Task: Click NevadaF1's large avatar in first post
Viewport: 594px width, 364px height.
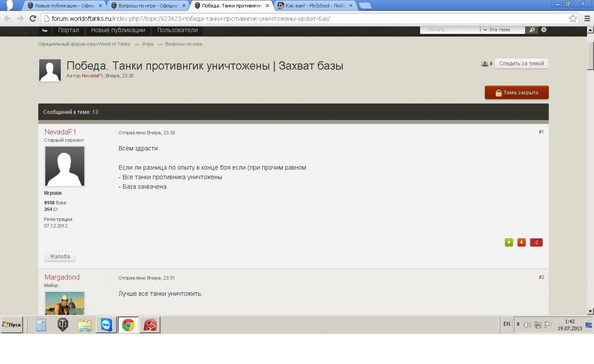Action: pos(65,166)
